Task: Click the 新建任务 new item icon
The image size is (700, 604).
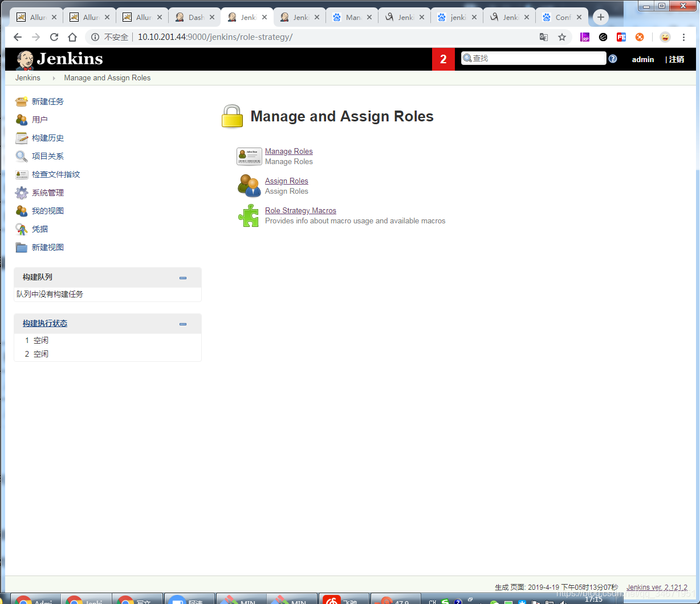Action: point(22,101)
